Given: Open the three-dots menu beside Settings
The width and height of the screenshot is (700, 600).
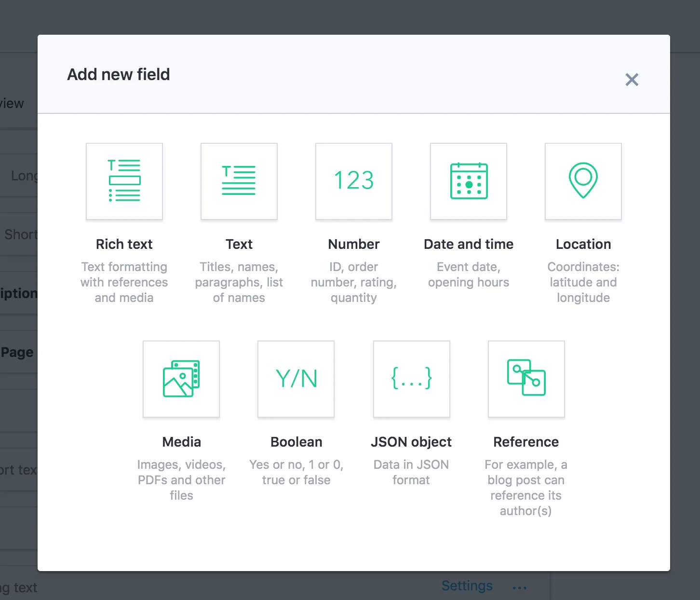Looking at the screenshot, I should pyautogui.click(x=520, y=587).
